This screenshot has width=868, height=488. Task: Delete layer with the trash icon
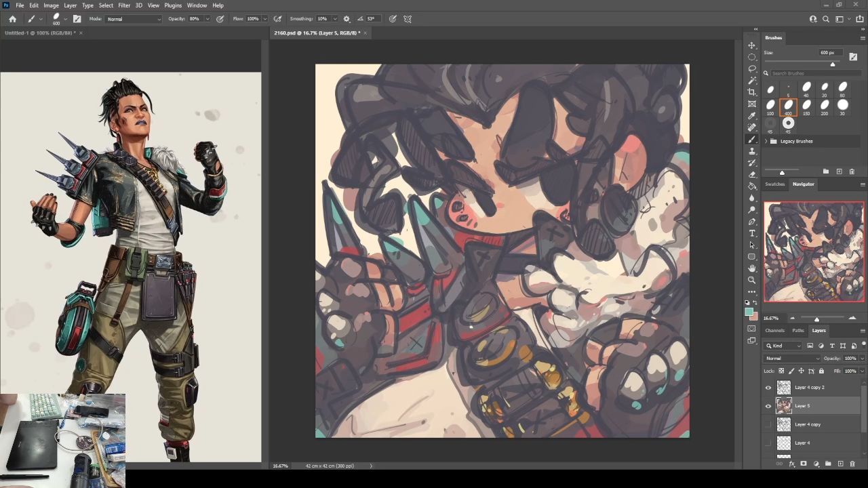pos(852,464)
